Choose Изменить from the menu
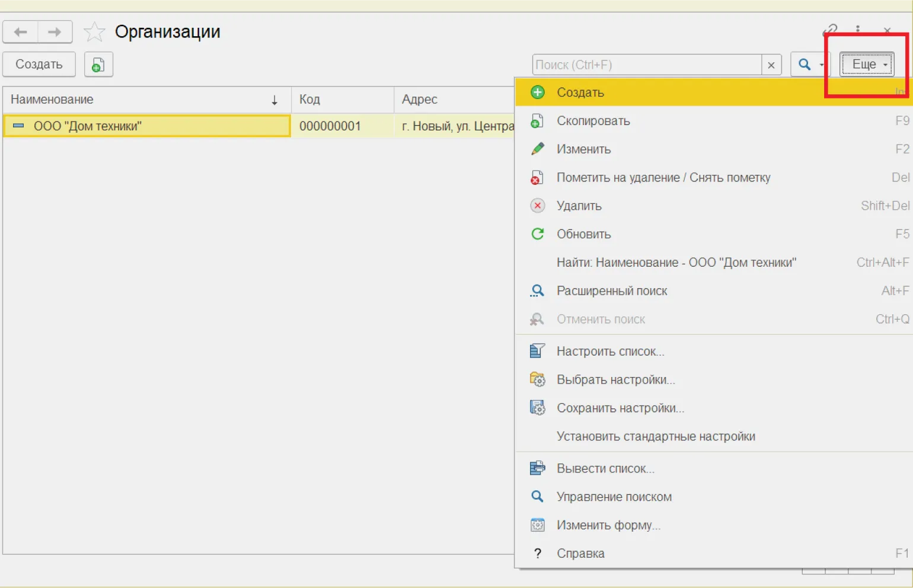 pos(583,149)
